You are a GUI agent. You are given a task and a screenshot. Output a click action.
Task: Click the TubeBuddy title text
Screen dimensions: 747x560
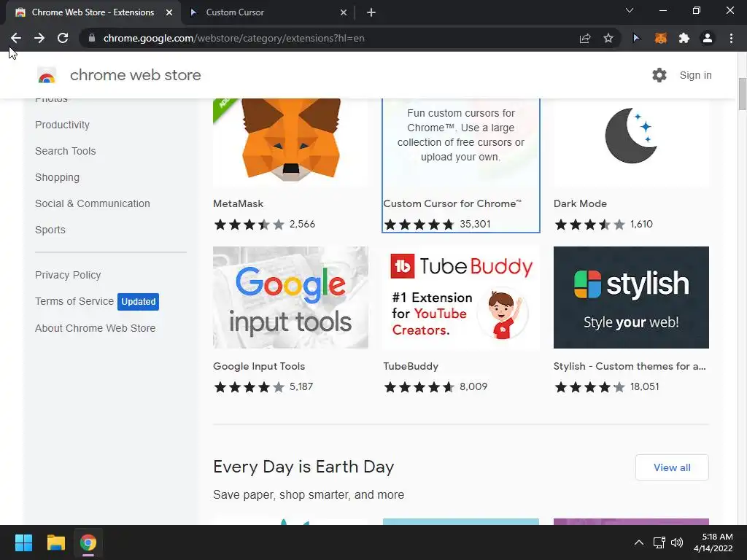click(411, 366)
